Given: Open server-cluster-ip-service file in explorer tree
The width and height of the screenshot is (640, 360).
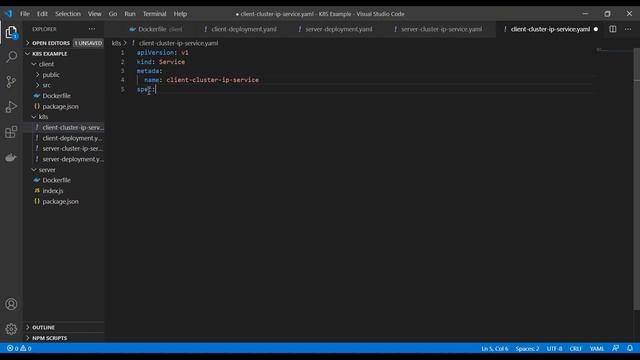Looking at the screenshot, I should pos(72,149).
